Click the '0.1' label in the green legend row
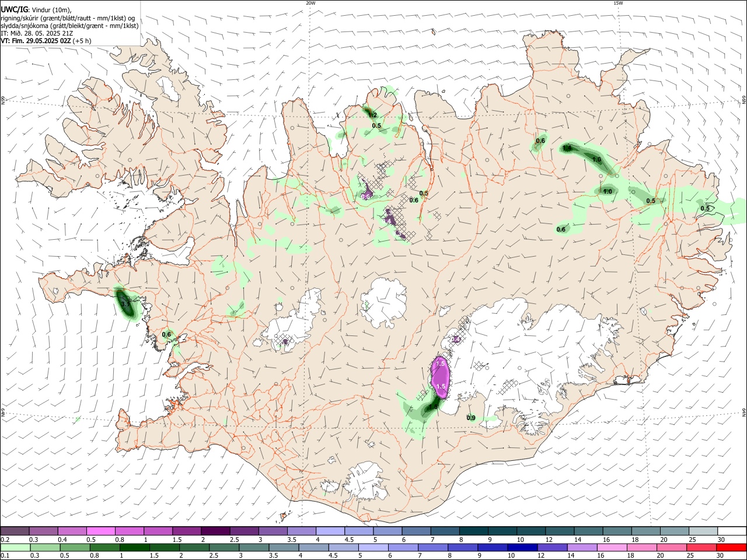 pos(5,556)
